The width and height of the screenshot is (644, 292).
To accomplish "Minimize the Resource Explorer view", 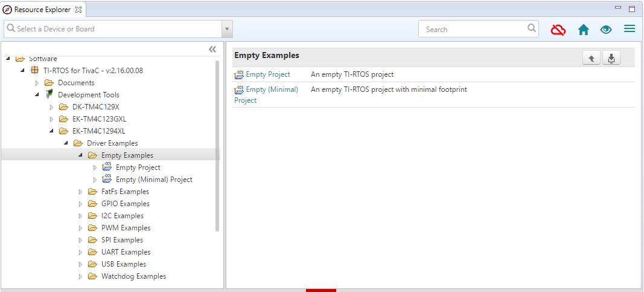I will (618, 7).
